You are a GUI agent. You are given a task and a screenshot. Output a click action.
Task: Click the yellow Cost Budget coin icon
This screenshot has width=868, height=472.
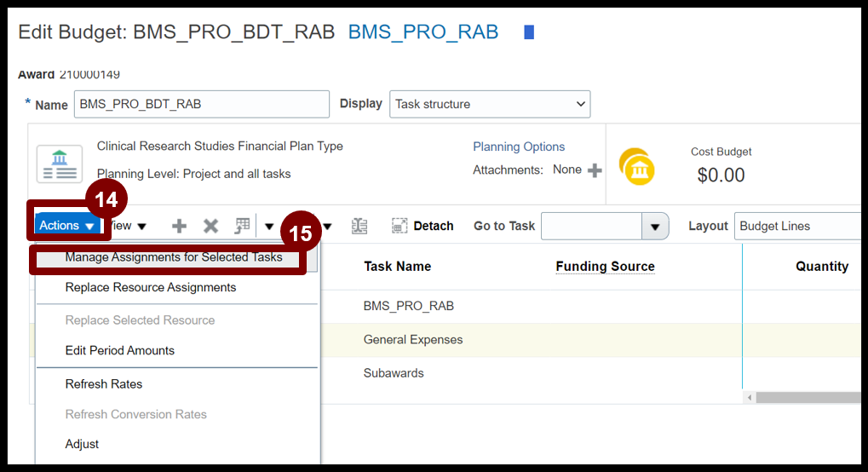pyautogui.click(x=637, y=167)
